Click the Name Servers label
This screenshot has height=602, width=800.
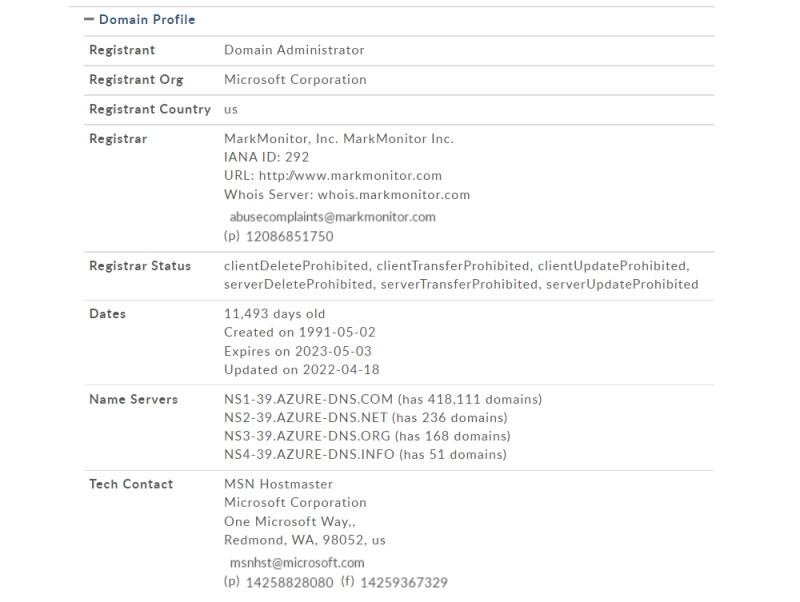click(133, 399)
